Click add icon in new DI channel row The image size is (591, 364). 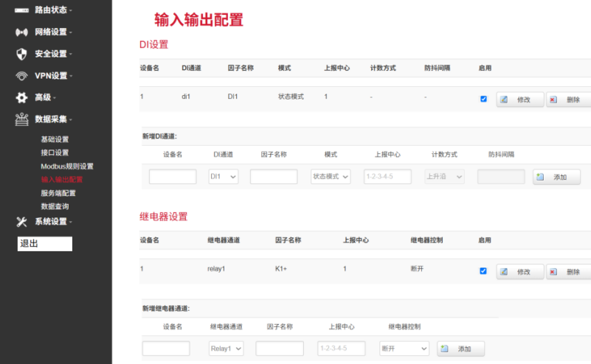tap(540, 177)
